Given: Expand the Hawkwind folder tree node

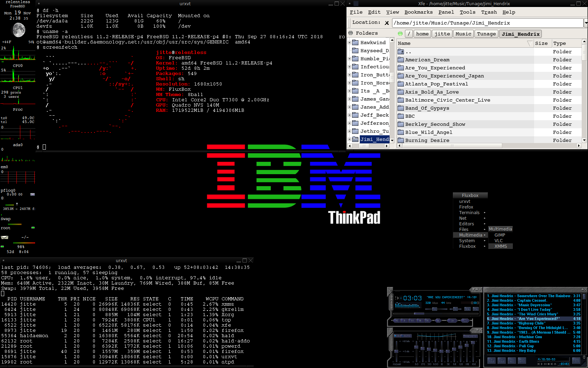Looking at the screenshot, I should point(349,43).
